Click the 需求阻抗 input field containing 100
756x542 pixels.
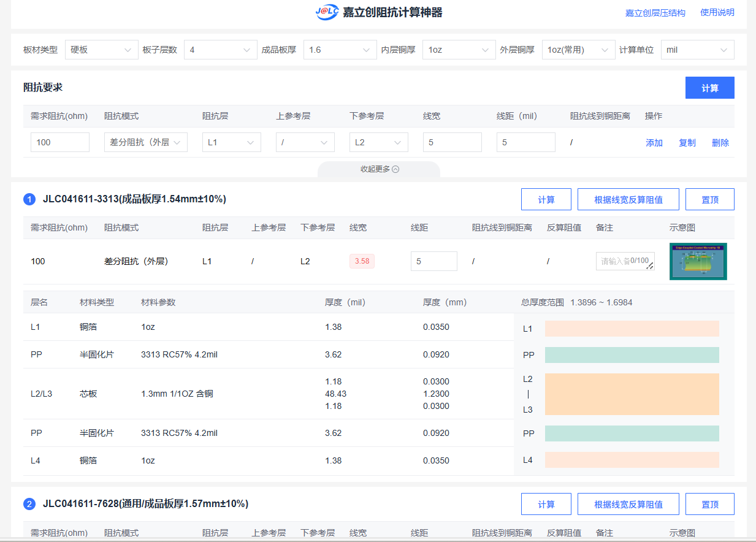60,142
